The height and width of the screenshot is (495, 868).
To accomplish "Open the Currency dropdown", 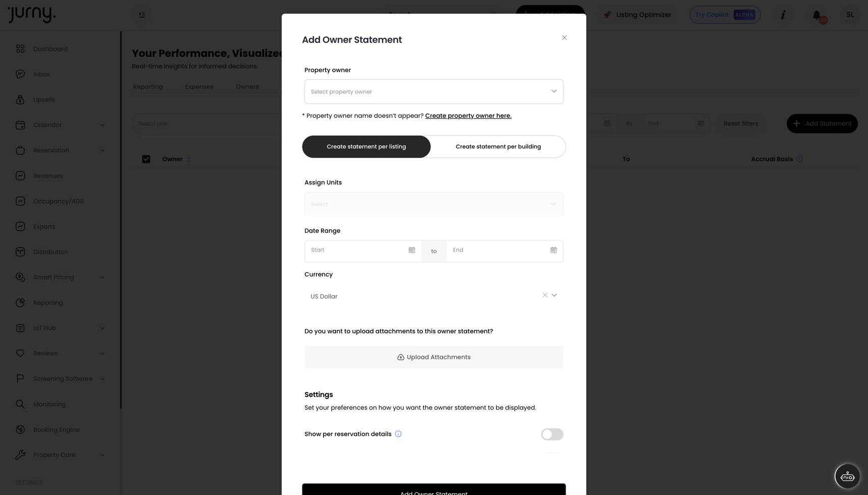I will pyautogui.click(x=554, y=295).
